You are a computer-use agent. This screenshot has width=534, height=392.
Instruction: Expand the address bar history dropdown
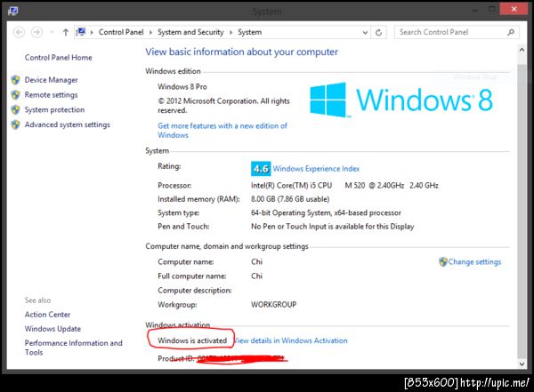(x=365, y=33)
